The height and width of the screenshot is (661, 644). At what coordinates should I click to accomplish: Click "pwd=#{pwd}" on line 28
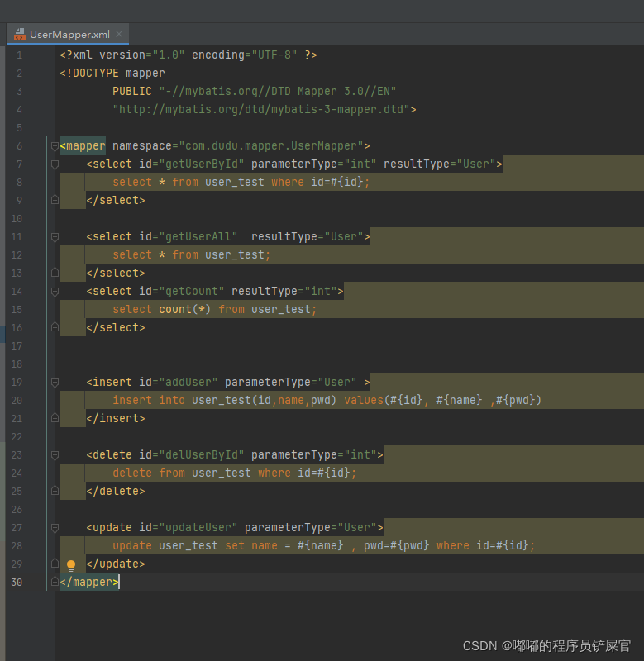coord(397,546)
